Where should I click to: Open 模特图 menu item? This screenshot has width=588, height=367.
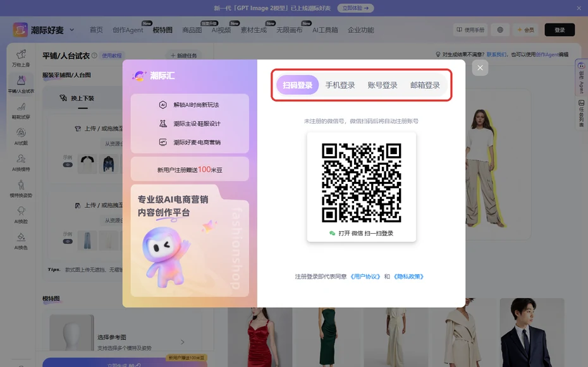[x=162, y=30]
